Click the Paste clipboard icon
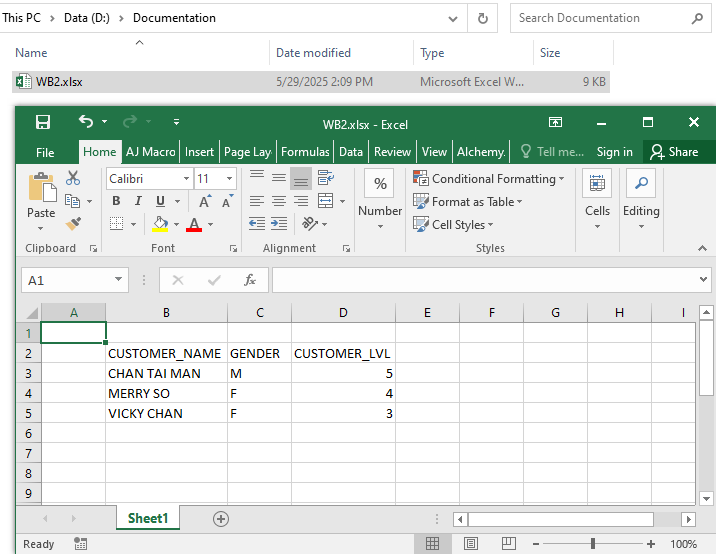 [42, 188]
